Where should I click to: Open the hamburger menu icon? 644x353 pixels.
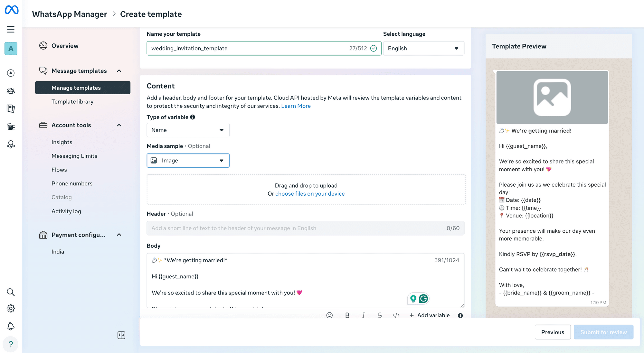(11, 29)
